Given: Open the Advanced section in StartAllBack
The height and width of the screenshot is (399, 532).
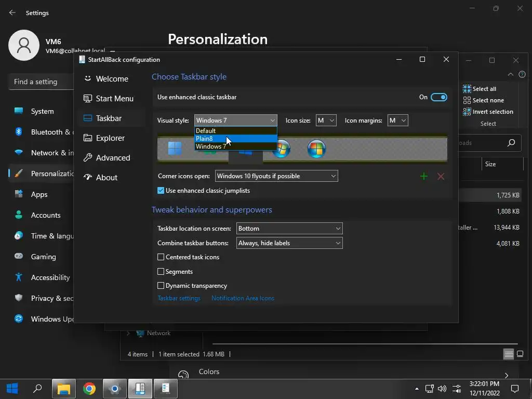Looking at the screenshot, I should (107, 158).
